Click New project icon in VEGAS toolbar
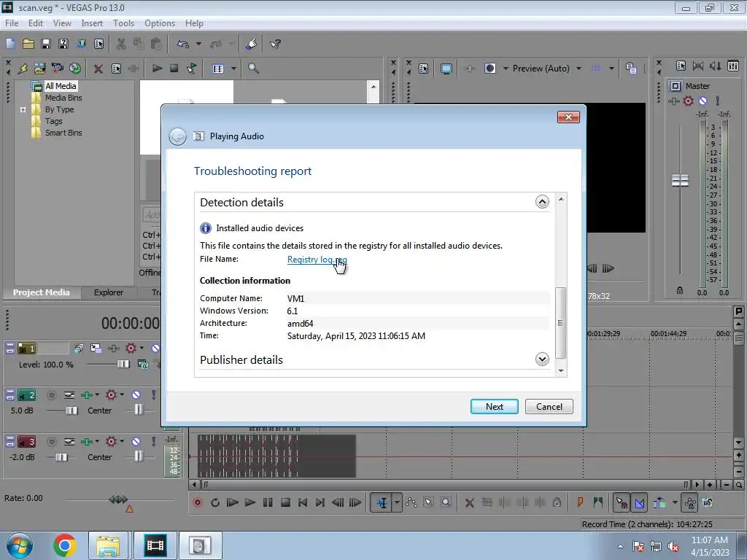The height and width of the screenshot is (560, 747). [x=10, y=44]
